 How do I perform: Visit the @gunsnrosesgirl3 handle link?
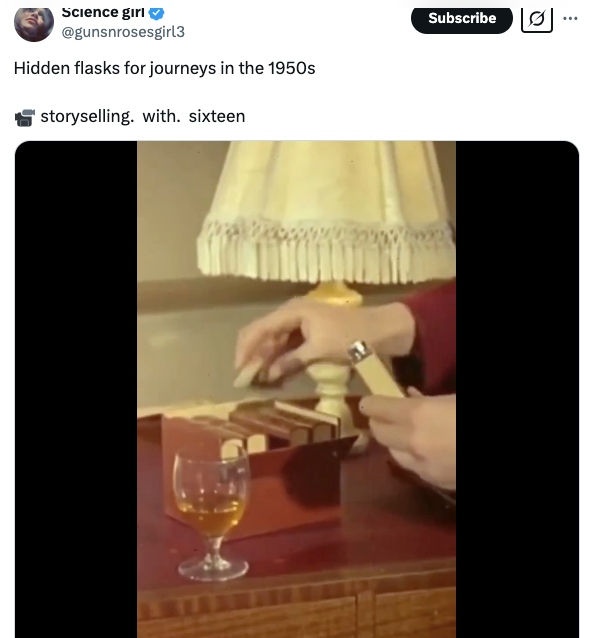coord(123,32)
